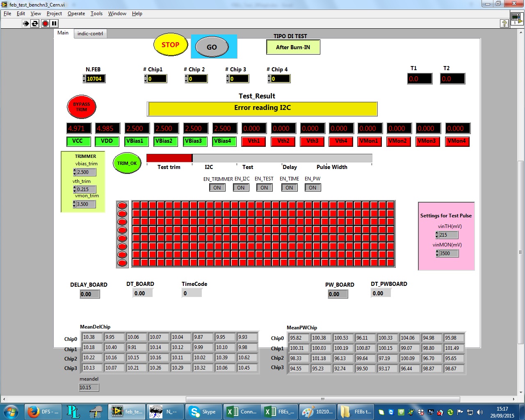Toggle the EN_TRIMMER ON switch
Viewport: 525px width, 420px height.
[217, 188]
